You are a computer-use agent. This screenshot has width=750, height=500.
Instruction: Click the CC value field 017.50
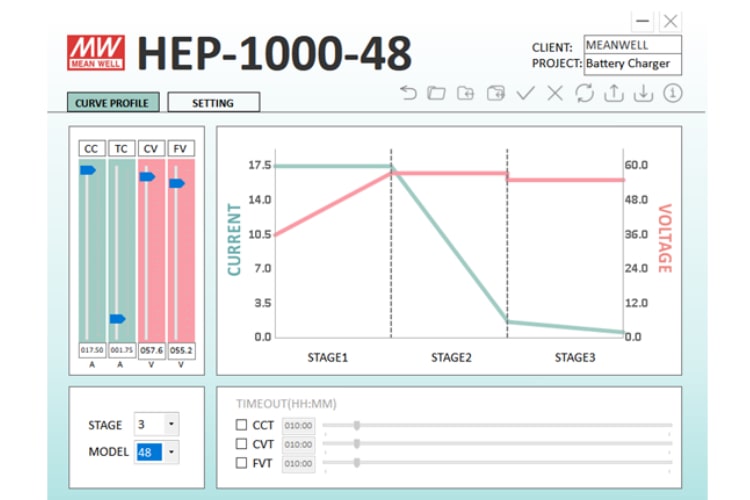[x=92, y=350]
